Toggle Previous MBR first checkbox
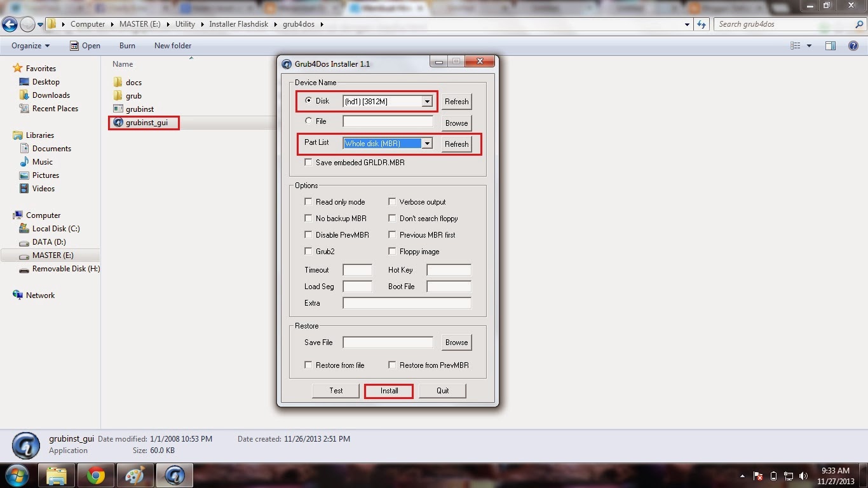868x488 pixels. 392,235
